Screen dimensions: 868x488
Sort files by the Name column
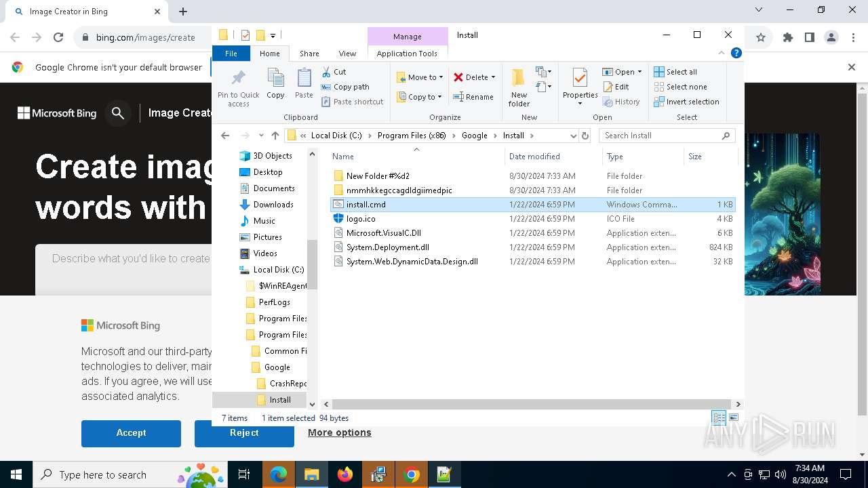tap(417, 157)
